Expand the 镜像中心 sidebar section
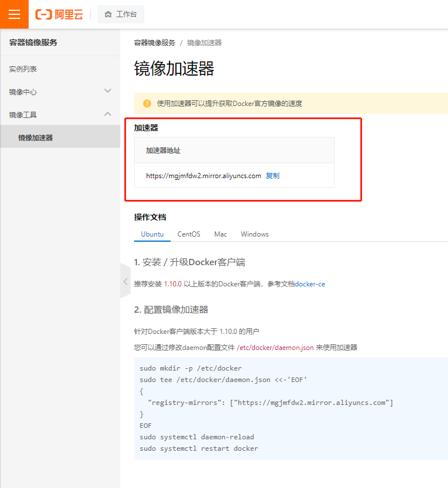The height and width of the screenshot is (488, 448). 60,92
